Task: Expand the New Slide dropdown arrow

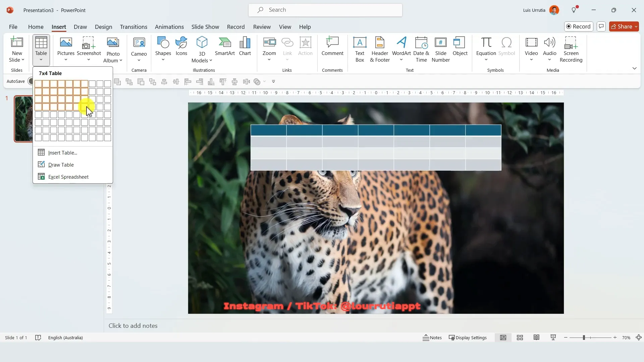Action: click(23, 60)
